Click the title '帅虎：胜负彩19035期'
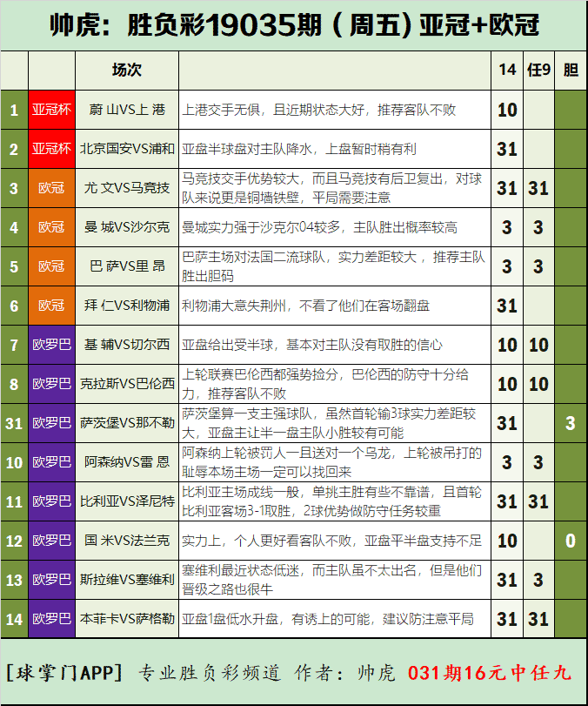588x706 pixels. click(x=186, y=24)
